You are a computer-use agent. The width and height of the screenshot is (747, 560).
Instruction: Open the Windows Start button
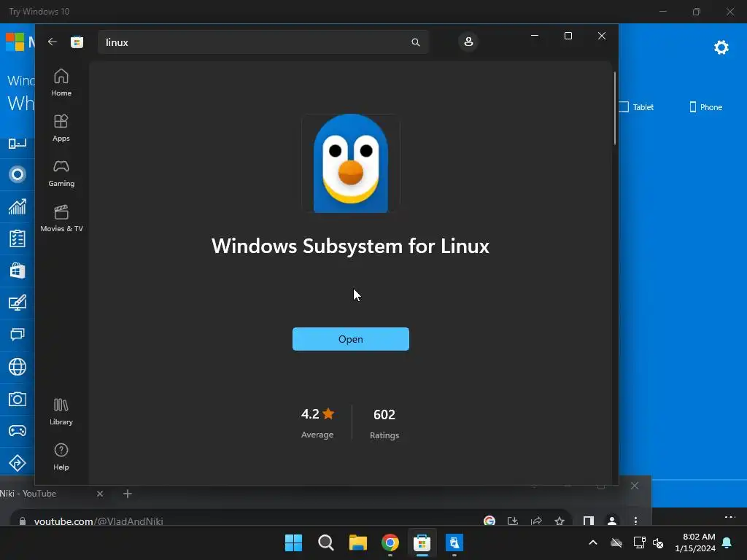click(293, 542)
